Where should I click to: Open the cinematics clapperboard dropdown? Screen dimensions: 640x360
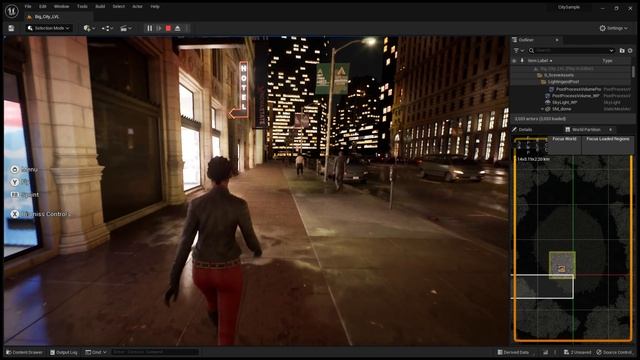[126, 28]
